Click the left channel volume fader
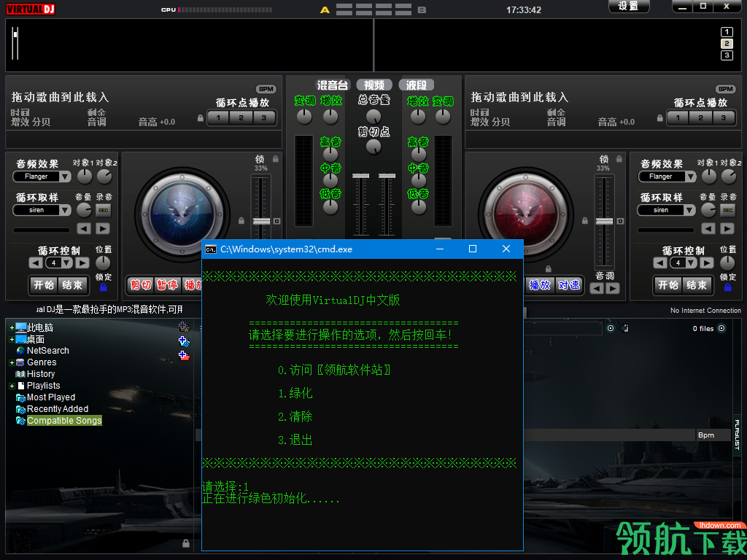747x560 pixels. coord(360,176)
